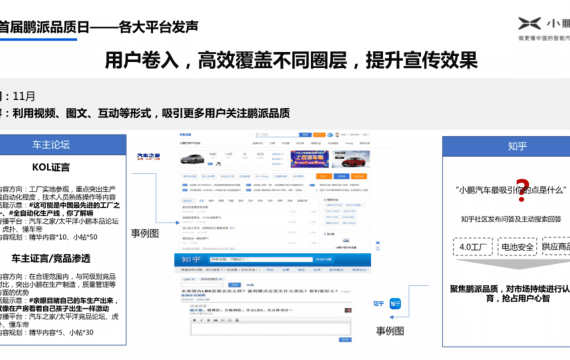
Task: Click the Zhihu banner search input
Action: [261, 259]
